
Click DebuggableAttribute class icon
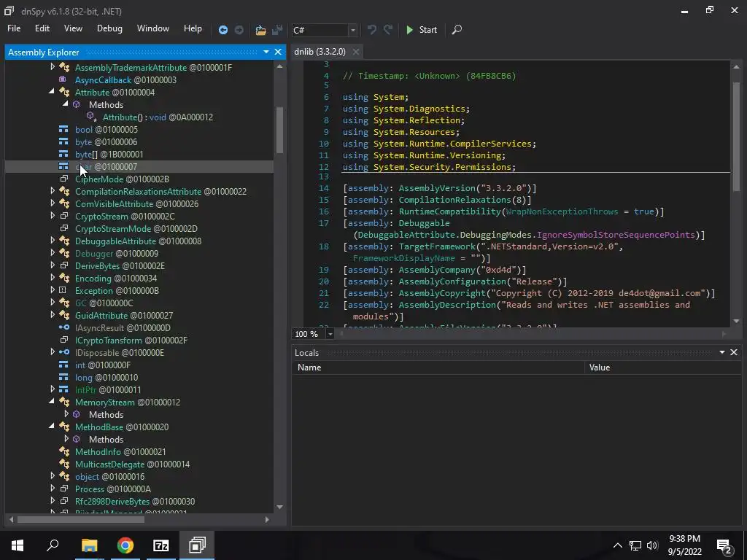[x=64, y=241]
